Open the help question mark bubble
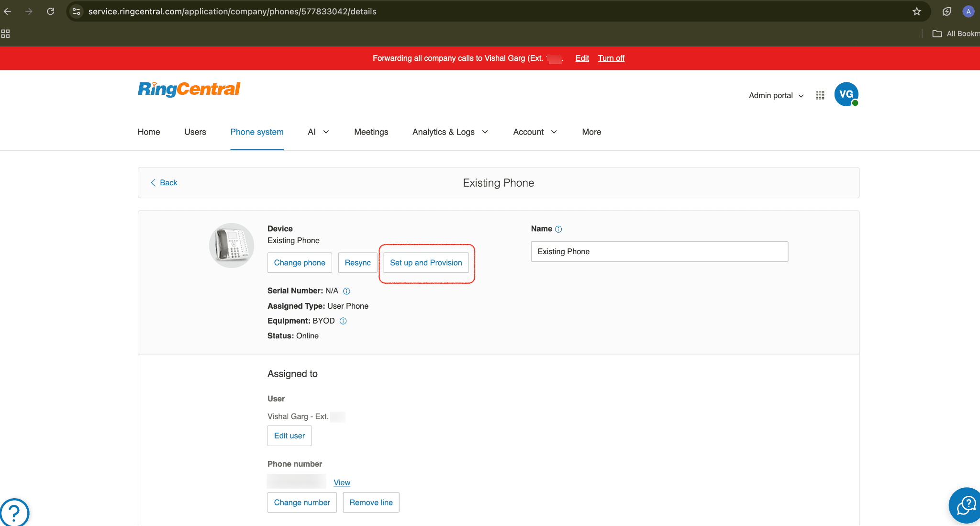The image size is (980, 526). pyautogui.click(x=14, y=513)
